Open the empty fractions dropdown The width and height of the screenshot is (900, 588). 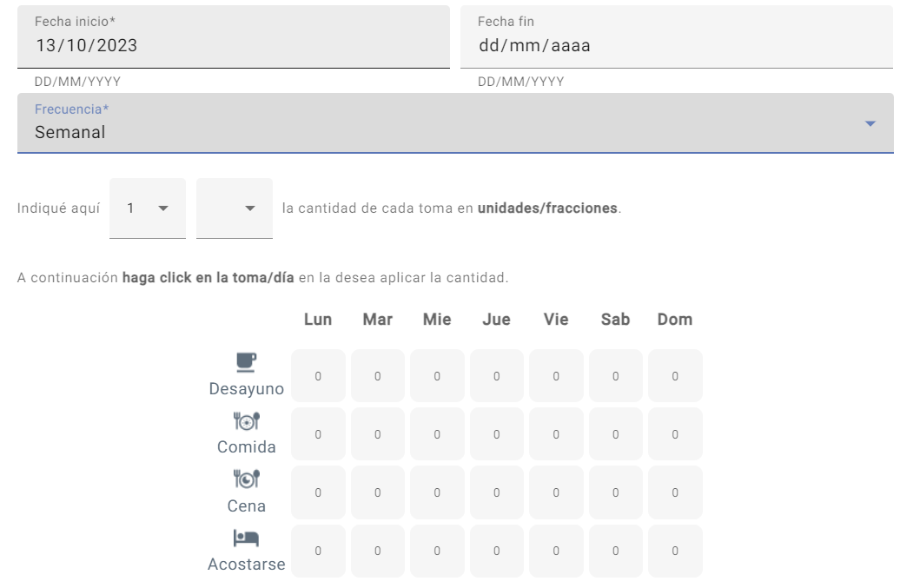click(234, 208)
